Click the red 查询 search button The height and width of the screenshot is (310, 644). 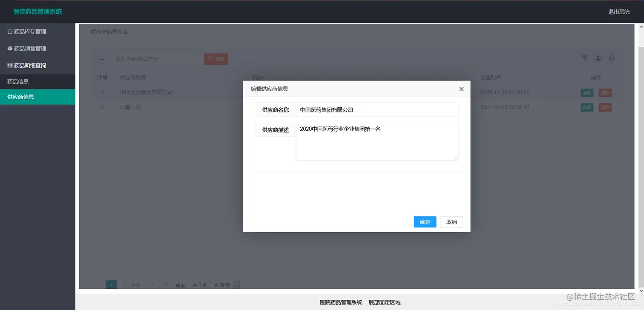coord(216,59)
